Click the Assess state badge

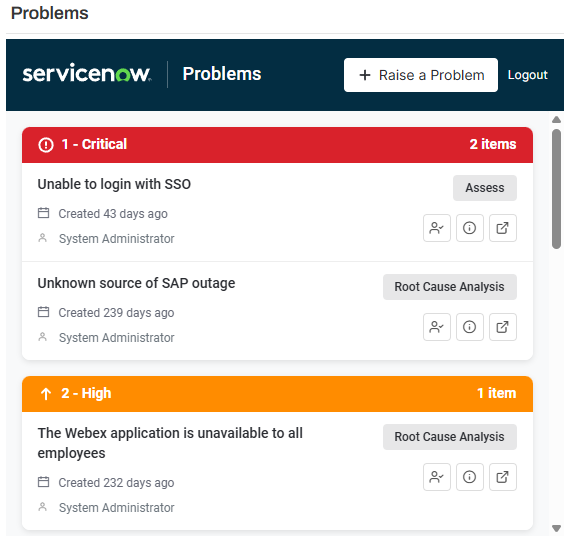coord(484,188)
